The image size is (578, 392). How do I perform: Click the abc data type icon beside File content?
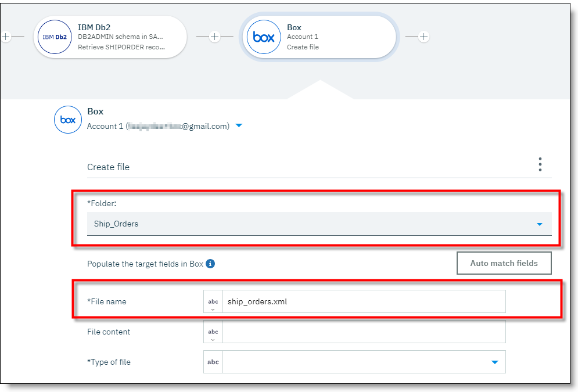coord(213,332)
